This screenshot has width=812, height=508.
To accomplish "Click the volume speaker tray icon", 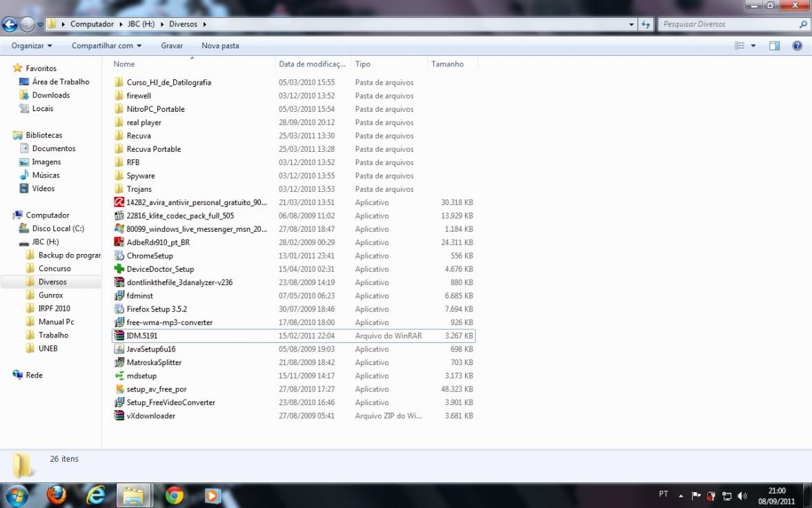I will (742, 496).
